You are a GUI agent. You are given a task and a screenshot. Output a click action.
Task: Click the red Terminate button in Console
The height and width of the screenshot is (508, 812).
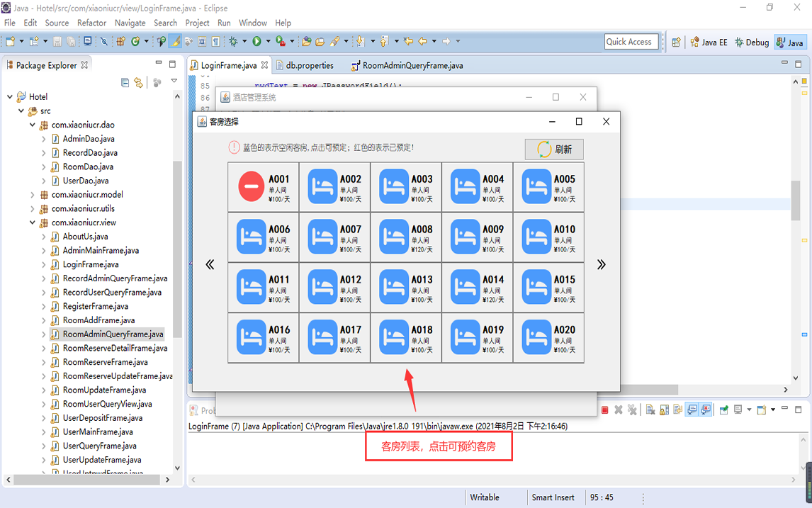(x=605, y=410)
